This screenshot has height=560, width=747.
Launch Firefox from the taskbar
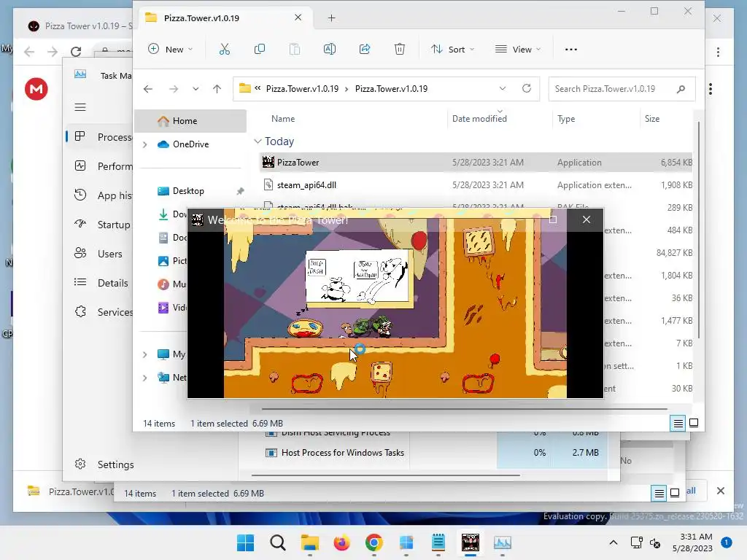pos(341,542)
